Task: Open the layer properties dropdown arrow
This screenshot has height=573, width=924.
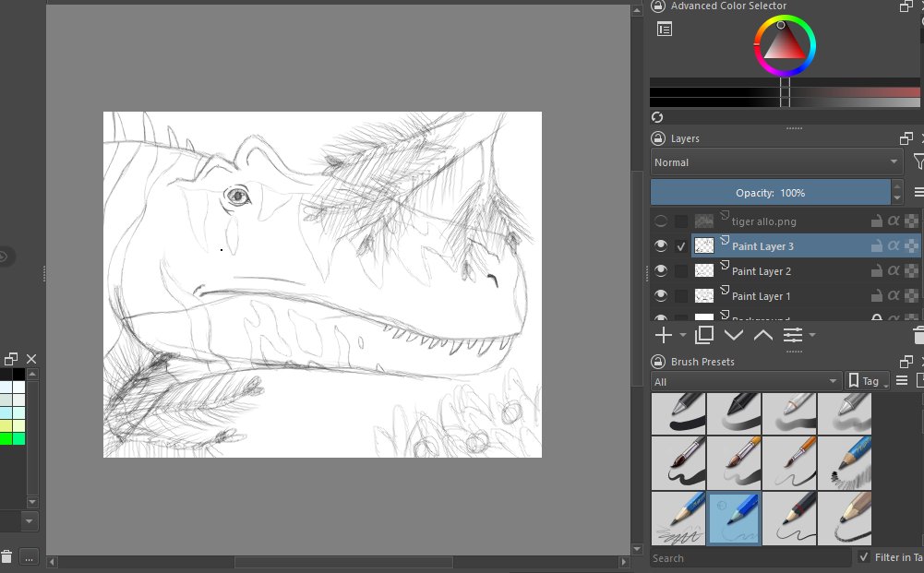Action: (x=812, y=335)
